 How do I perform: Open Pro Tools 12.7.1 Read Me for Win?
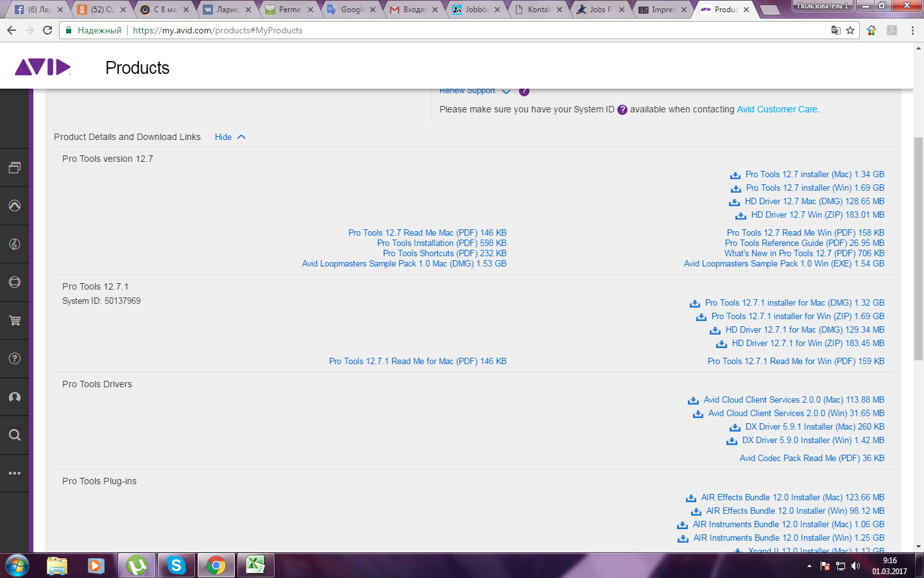[x=796, y=361]
